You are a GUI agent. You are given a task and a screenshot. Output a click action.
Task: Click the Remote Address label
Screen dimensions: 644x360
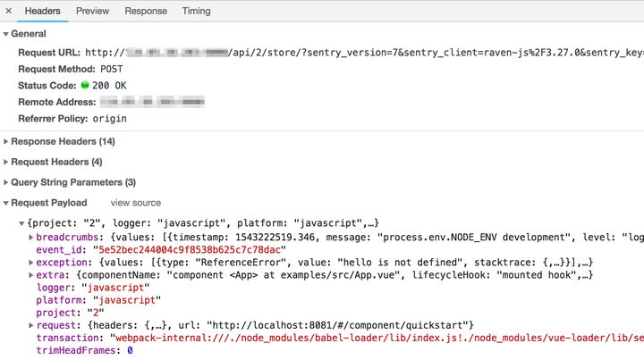(57, 102)
